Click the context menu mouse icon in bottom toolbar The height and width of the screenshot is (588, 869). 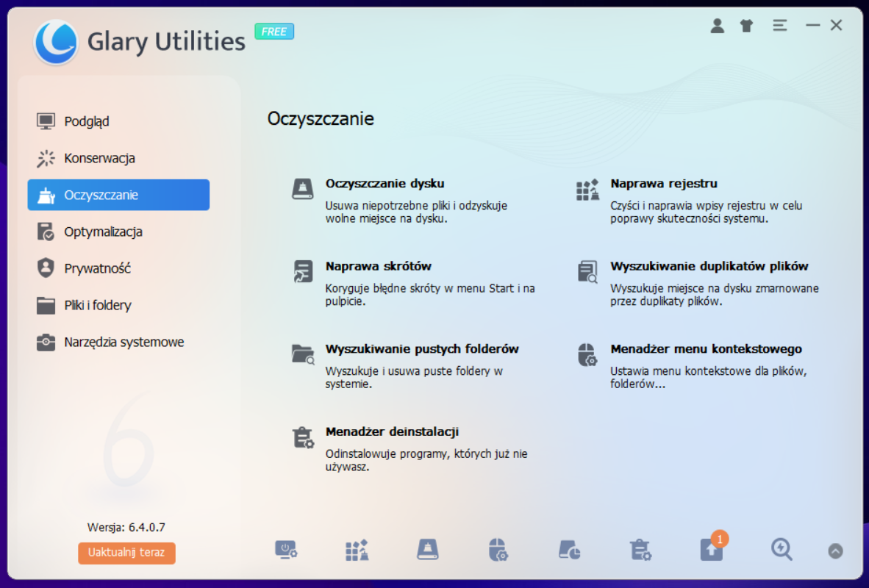point(498,550)
